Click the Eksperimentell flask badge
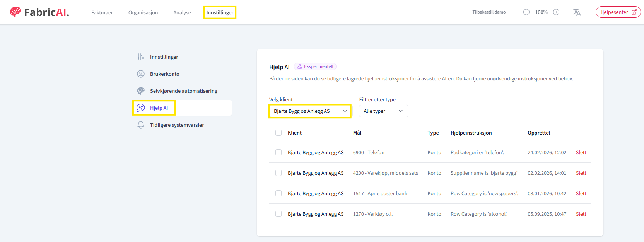This screenshot has width=644, height=242. pyautogui.click(x=315, y=66)
